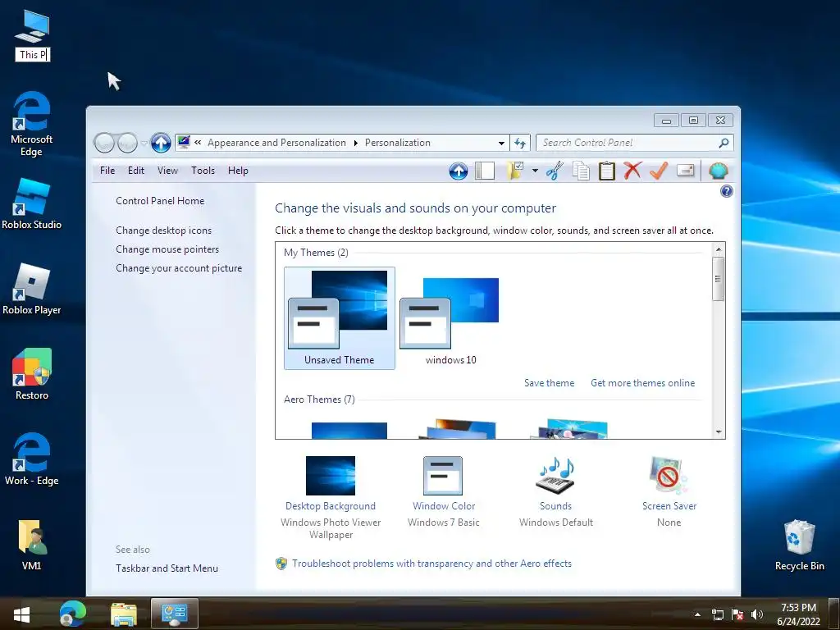Open Recycle Bin on desktop
Image resolution: width=840 pixels, height=630 pixels.
pyautogui.click(x=799, y=545)
